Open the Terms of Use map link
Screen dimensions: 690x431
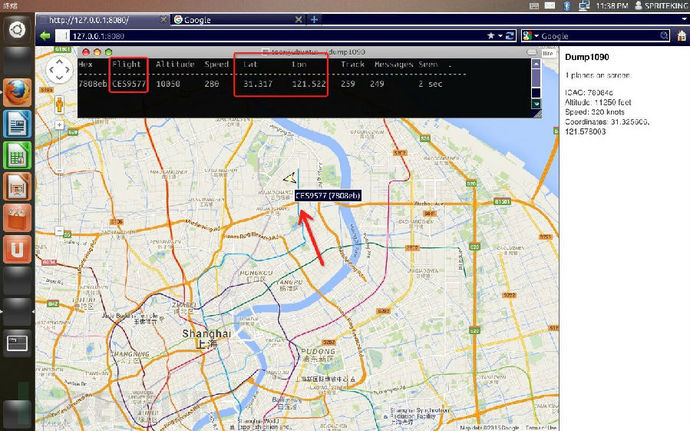[541, 427]
